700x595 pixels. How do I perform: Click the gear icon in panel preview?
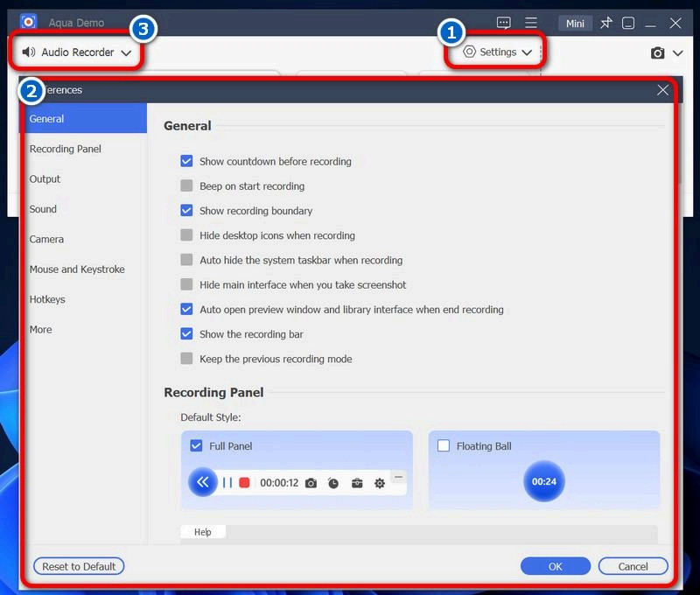tap(380, 483)
